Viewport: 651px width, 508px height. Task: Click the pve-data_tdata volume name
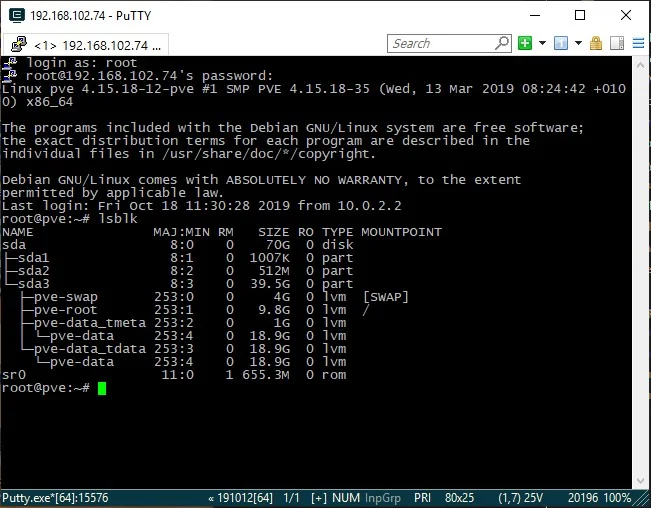pyautogui.click(x=90, y=349)
